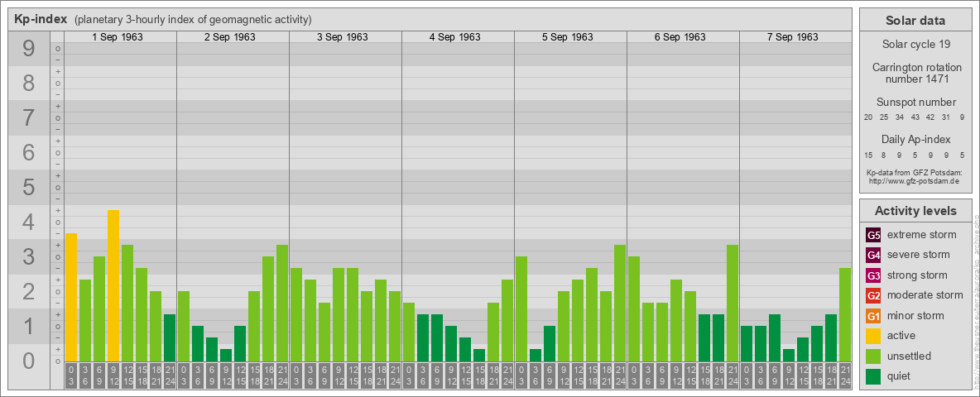Click the Sunspot number label

click(915, 103)
